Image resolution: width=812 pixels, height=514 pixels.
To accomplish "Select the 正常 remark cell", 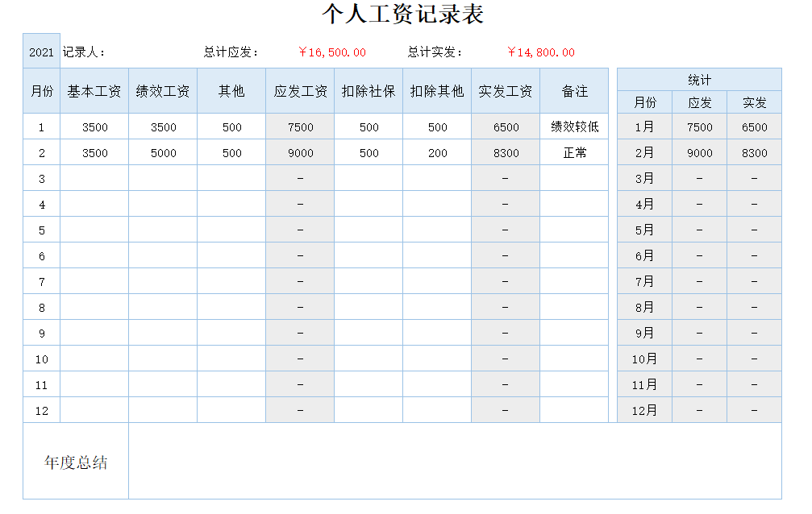I will click(x=574, y=153).
